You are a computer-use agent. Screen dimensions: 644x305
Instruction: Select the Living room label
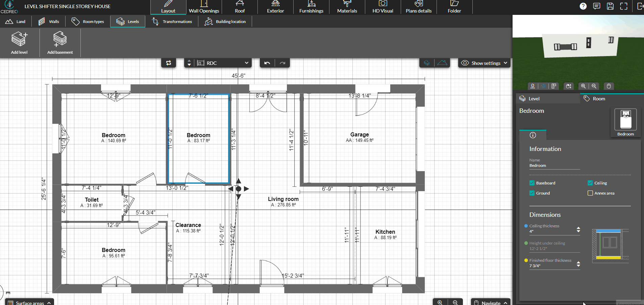click(283, 199)
